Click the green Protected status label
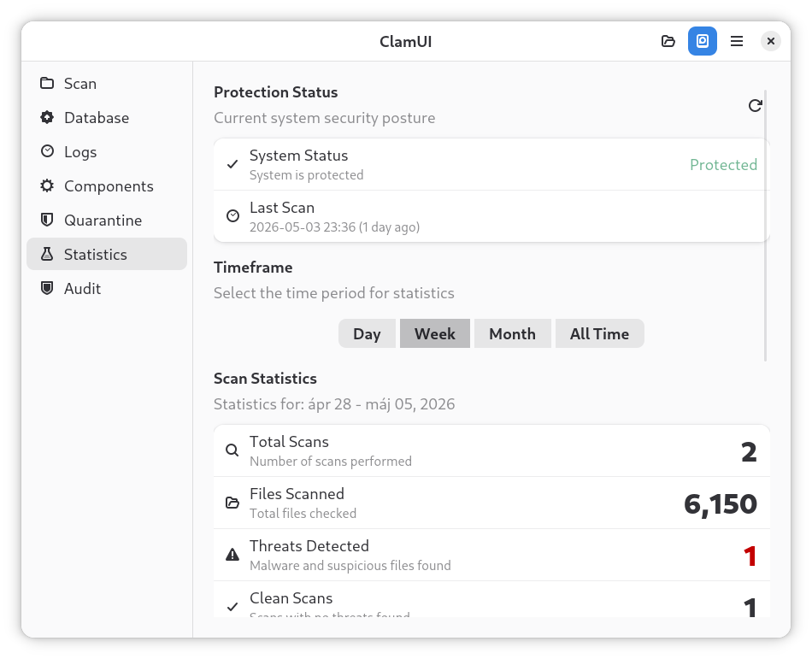812x659 pixels. [723, 165]
